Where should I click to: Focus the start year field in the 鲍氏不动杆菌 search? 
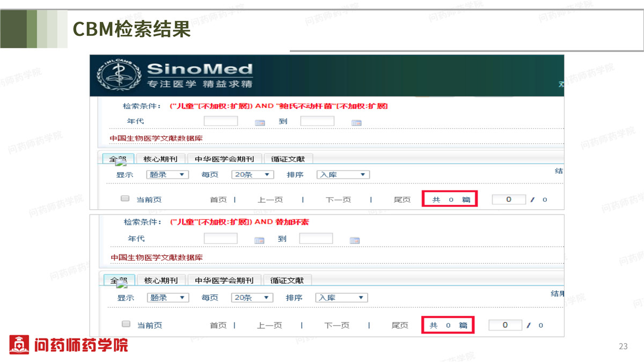pos(221,121)
